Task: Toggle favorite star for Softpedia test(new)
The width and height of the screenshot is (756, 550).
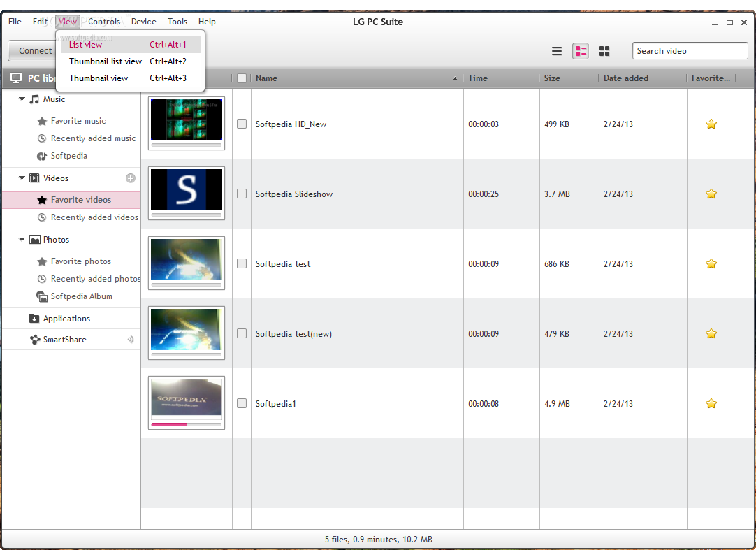Action: tap(711, 334)
